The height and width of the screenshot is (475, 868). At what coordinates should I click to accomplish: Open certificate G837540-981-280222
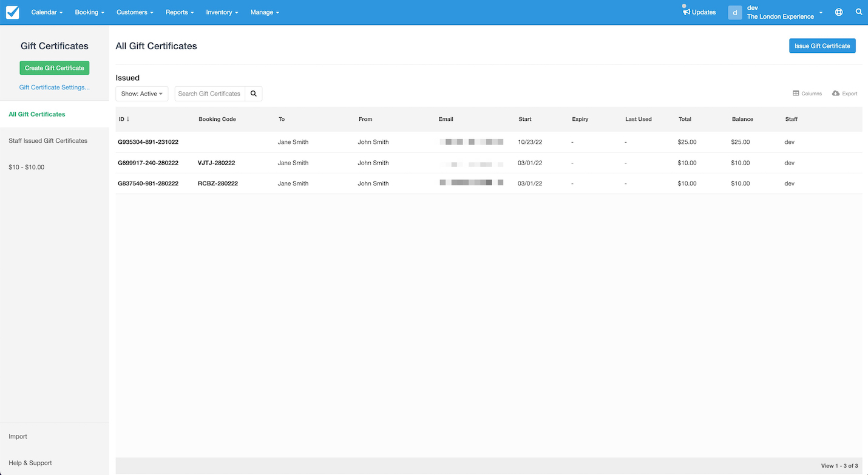[x=148, y=183]
